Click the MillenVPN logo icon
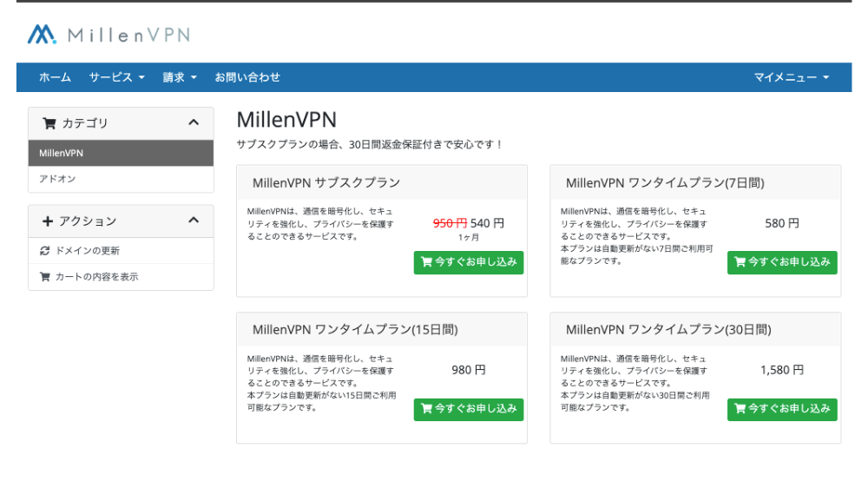Image resolution: width=868 pixels, height=488 pixels. click(x=42, y=35)
